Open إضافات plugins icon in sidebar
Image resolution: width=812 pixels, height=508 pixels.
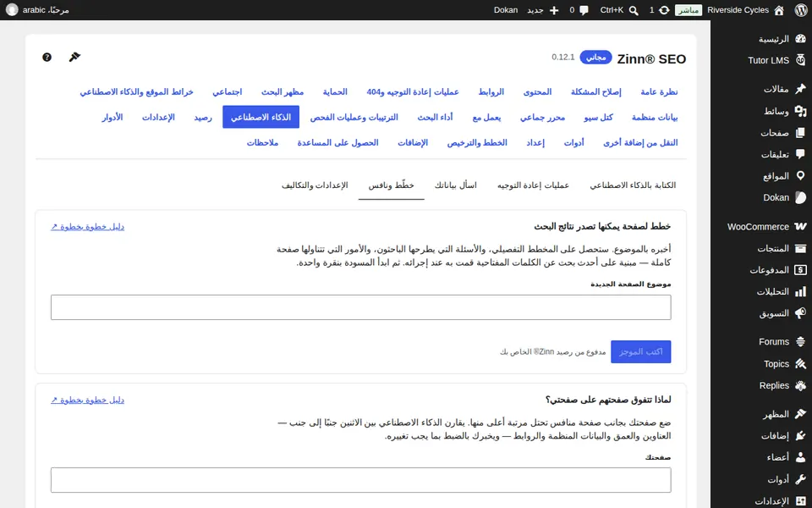pyautogui.click(x=801, y=436)
